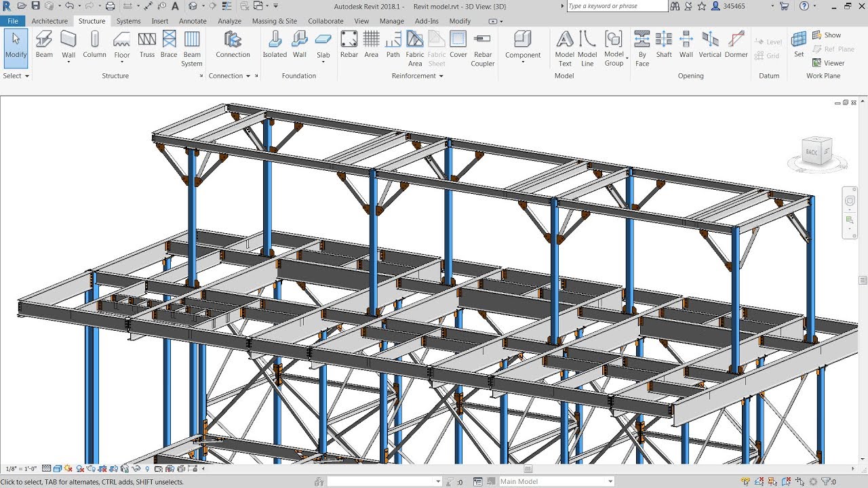Select the Beam tool
The width and height of the screenshot is (868, 488).
(43, 45)
